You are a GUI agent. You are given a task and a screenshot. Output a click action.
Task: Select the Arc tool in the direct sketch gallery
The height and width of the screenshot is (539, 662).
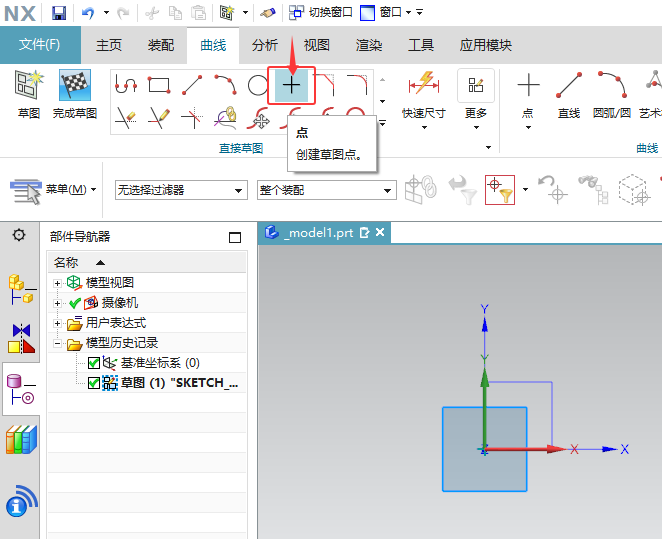click(225, 85)
